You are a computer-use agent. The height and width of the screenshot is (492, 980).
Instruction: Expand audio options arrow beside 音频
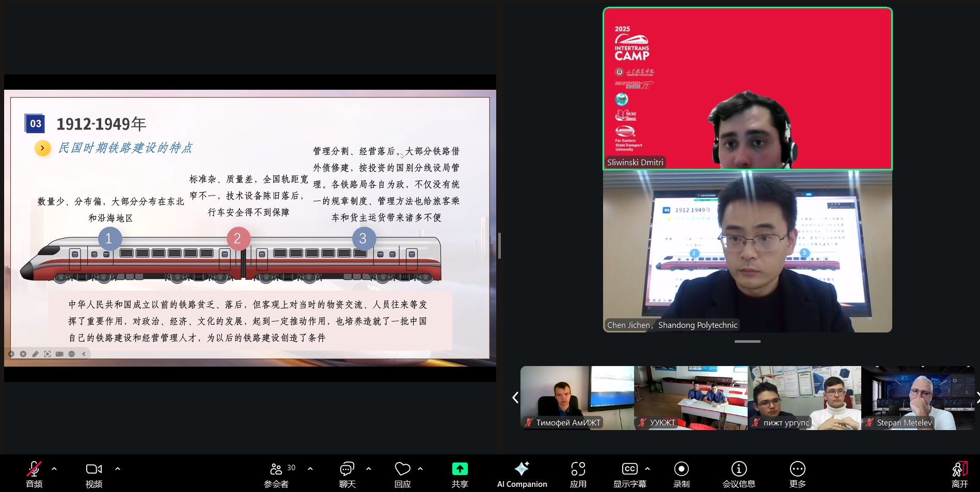click(54, 469)
